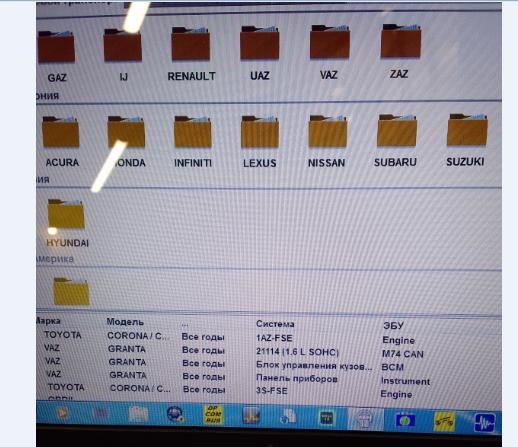This screenshot has width=518, height=447.
Task: Open the HYUNDAI folder
Action: coord(67,223)
